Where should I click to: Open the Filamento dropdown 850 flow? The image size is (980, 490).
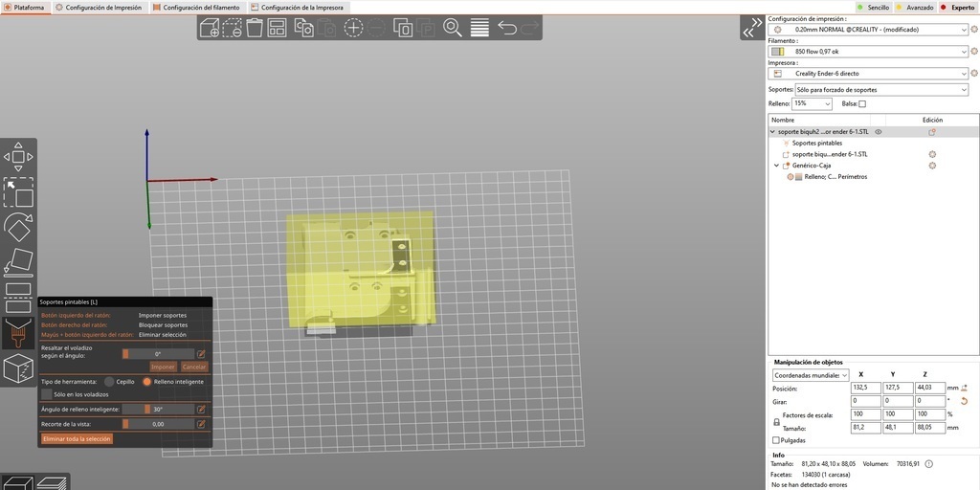pyautogui.click(x=868, y=52)
